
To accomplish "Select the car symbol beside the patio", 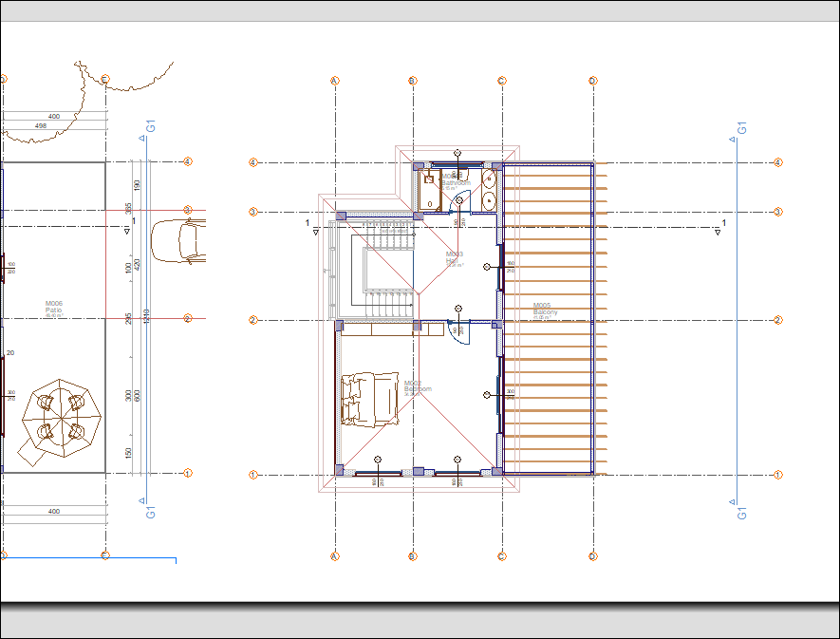I will click(178, 241).
